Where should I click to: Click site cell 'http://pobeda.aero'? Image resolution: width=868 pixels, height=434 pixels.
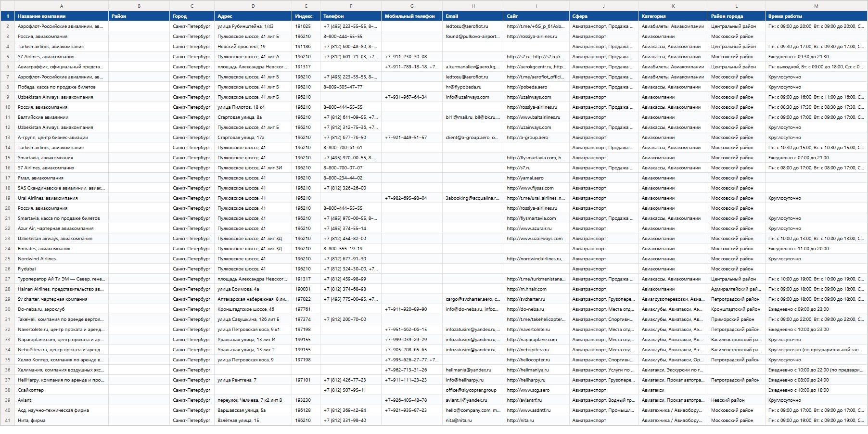click(x=536, y=87)
